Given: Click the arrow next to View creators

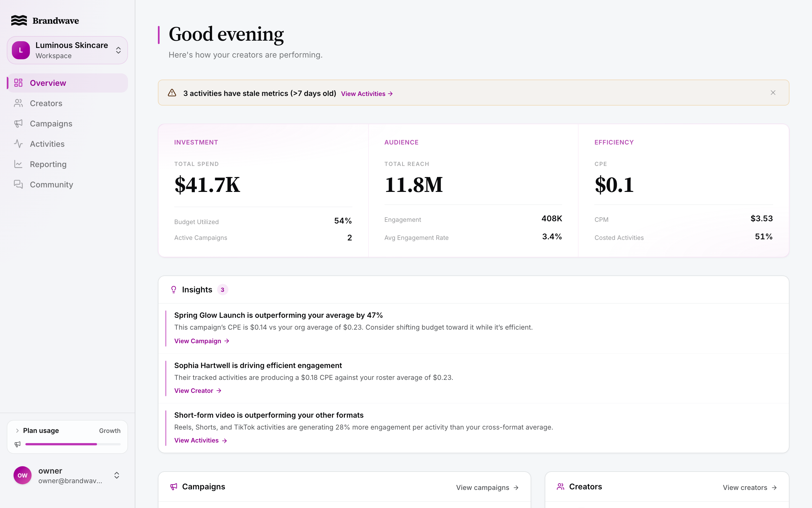Looking at the screenshot, I should 774,487.
